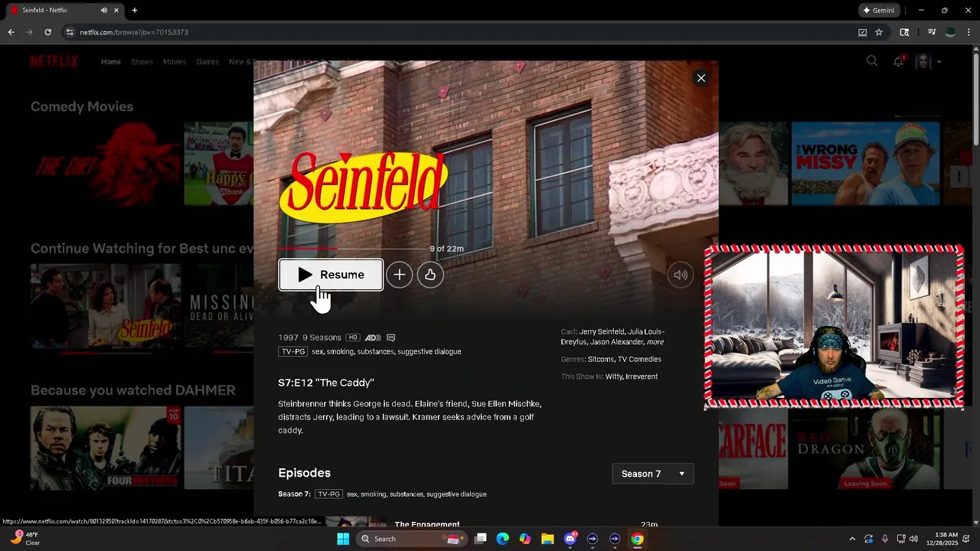Click Chrome back arrow

[11, 32]
